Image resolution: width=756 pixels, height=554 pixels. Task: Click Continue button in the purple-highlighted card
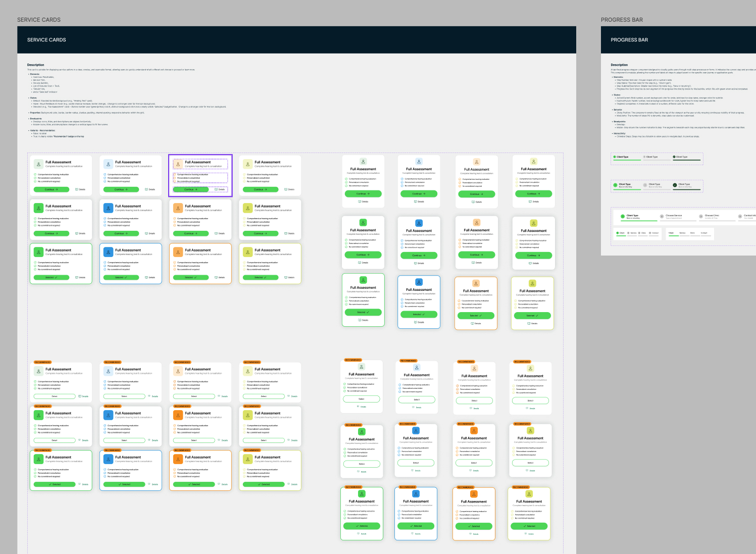click(191, 189)
